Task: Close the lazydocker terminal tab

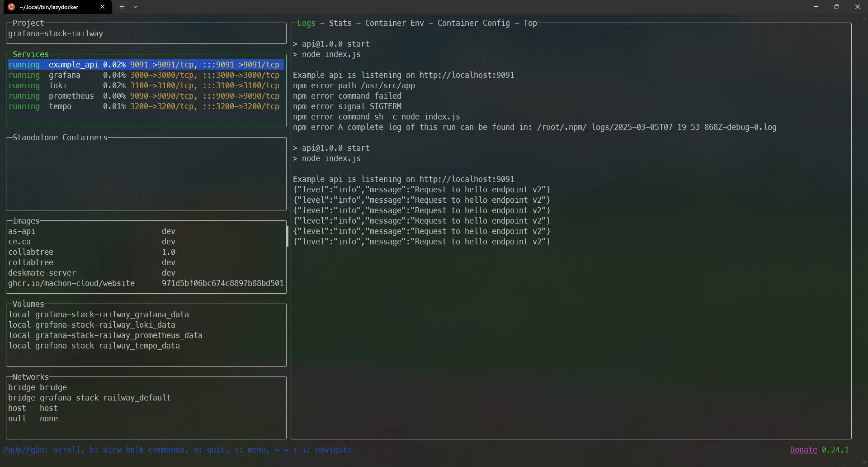Action: click(103, 7)
